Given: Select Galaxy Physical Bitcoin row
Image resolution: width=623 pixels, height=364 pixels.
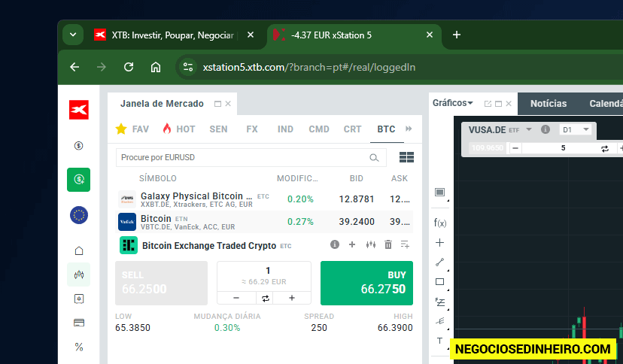Looking at the screenshot, I should pos(264,199).
